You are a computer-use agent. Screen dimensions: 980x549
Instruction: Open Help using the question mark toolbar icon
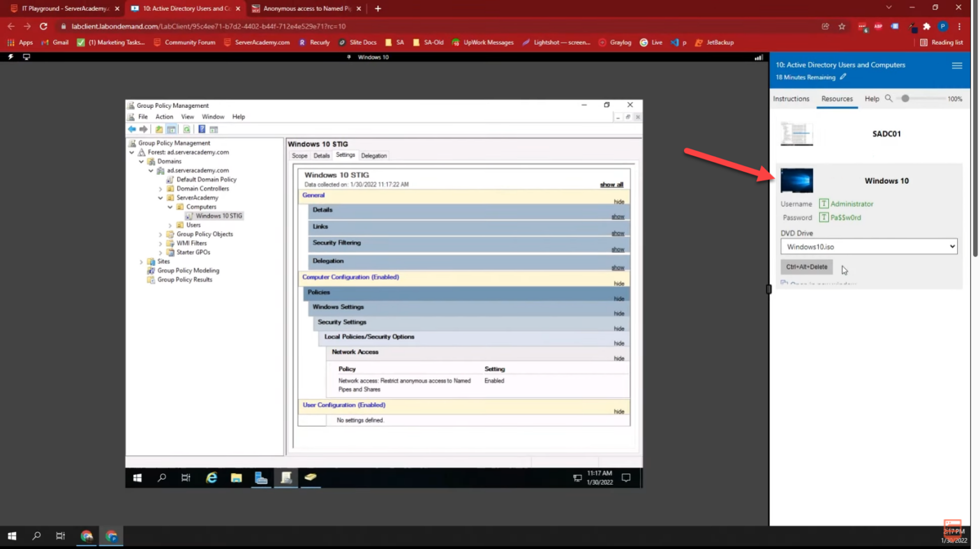[202, 129]
